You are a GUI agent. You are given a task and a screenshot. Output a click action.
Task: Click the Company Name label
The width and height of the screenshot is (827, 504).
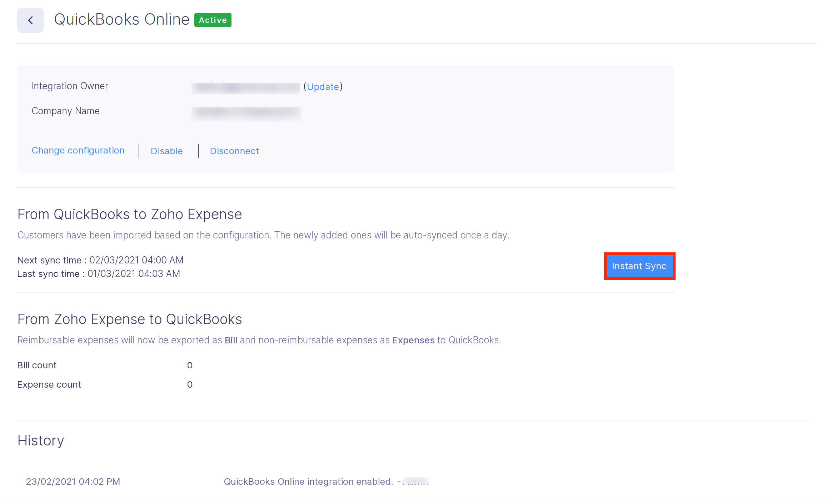pos(65,111)
